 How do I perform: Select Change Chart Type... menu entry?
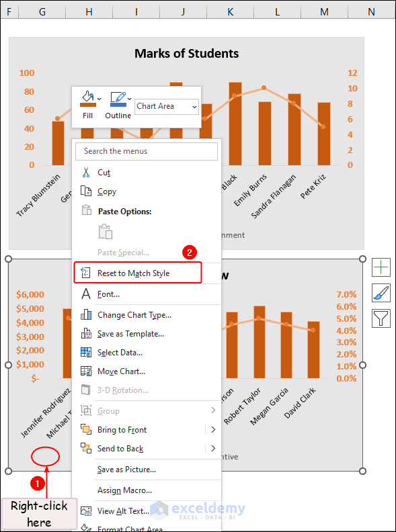pos(134,315)
